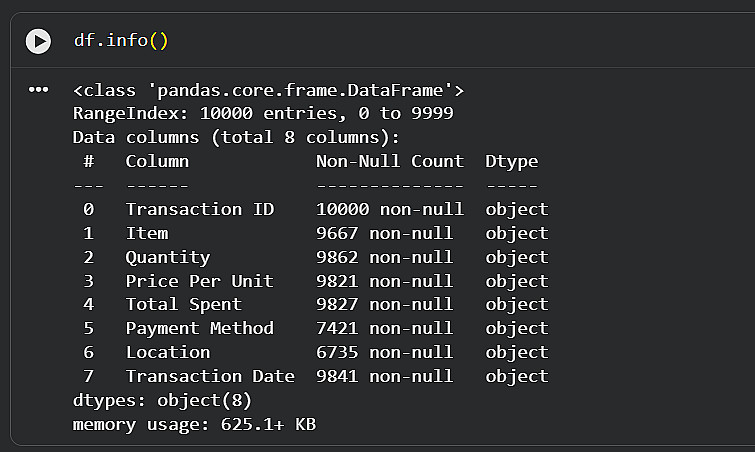Click the 'Quantity' column name
755x452 pixels.
tap(168, 257)
